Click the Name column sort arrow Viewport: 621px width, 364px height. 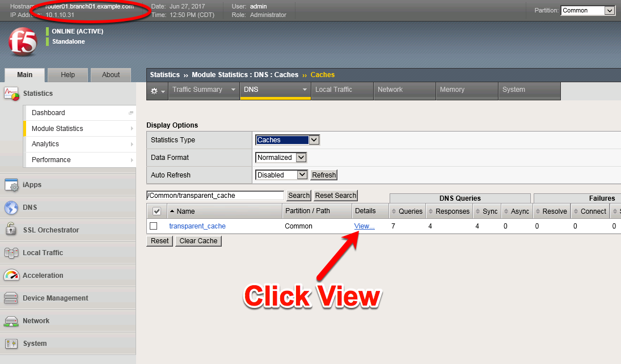pyautogui.click(x=172, y=211)
